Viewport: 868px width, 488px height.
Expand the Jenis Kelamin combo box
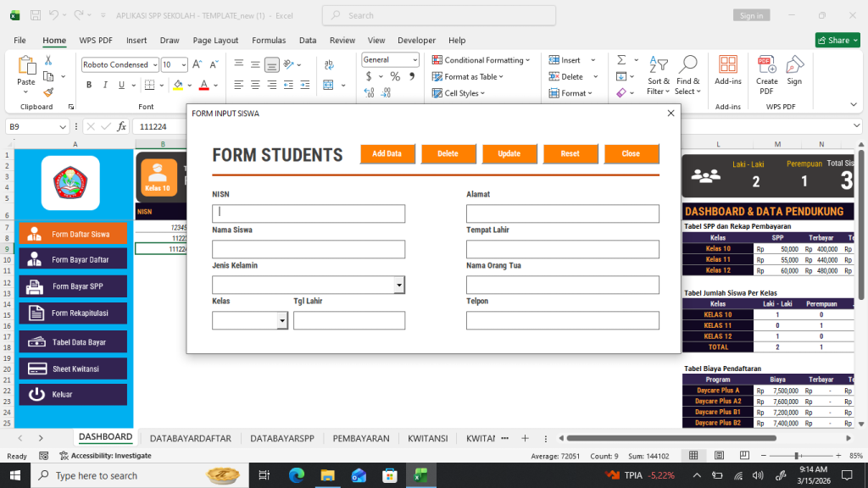[x=399, y=286]
